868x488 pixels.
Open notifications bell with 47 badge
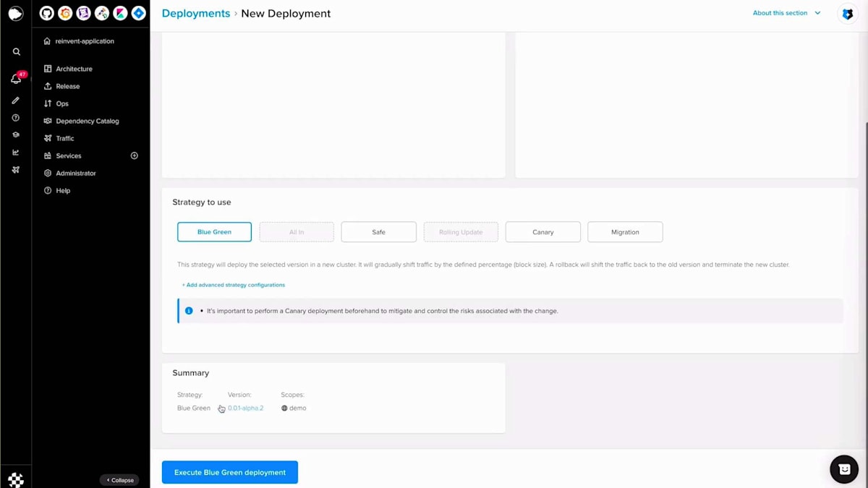16,78
